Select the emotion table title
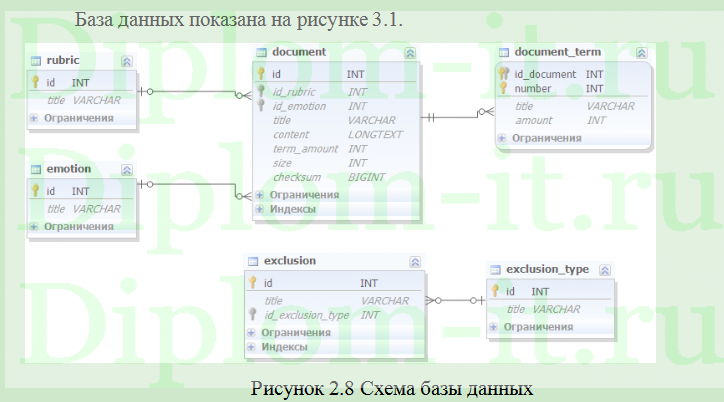The image size is (724, 402). pyautogui.click(x=69, y=169)
